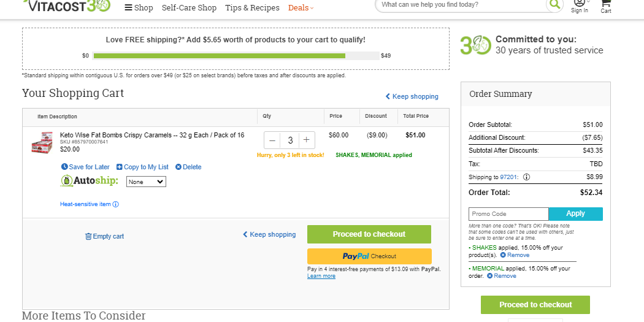Apply the promo code
This screenshot has height=322, width=644.
pyautogui.click(x=575, y=213)
